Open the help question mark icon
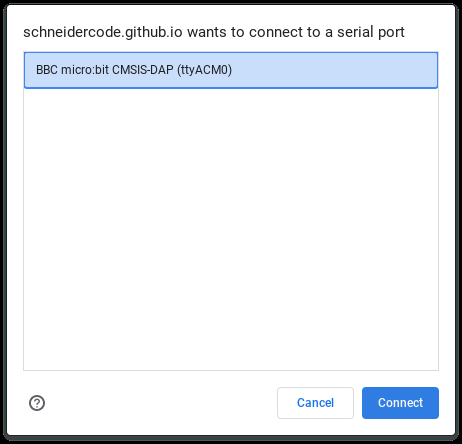The height and width of the screenshot is (444, 462). (x=37, y=403)
